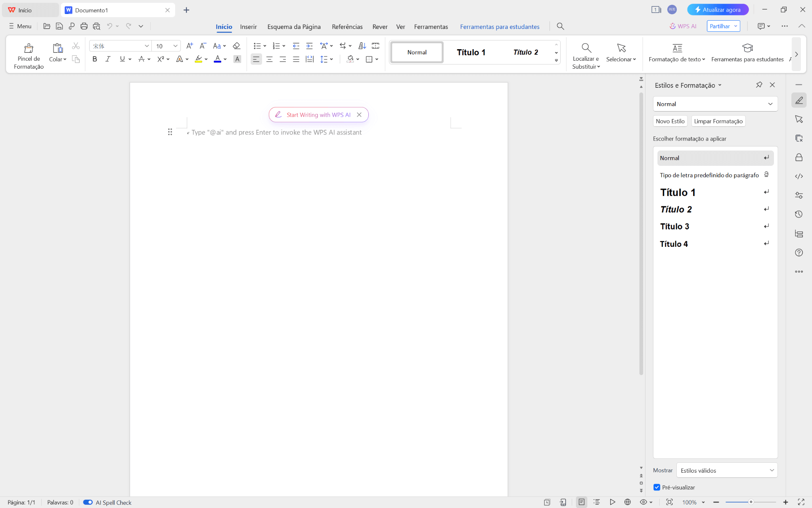Toggle the bulleted list button
The width and height of the screenshot is (812, 508).
257,46
